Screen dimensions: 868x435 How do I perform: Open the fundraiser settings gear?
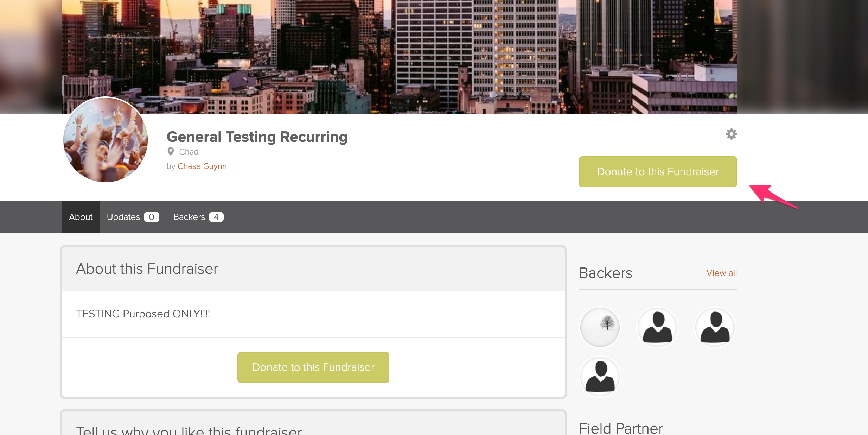[731, 134]
